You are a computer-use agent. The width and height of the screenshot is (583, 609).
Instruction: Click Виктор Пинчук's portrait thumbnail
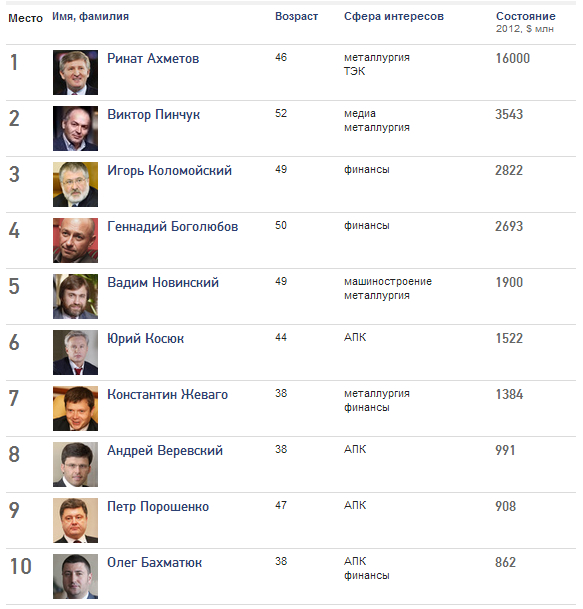[x=75, y=128]
